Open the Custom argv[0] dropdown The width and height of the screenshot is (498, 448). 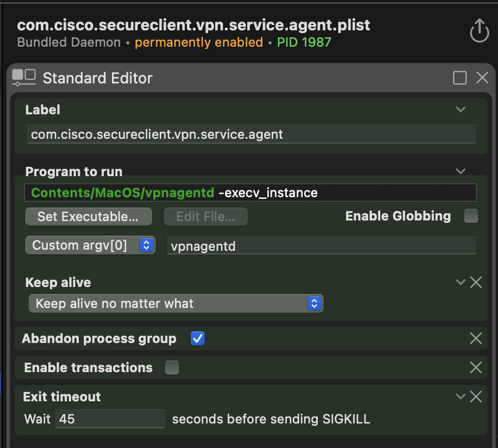tap(90, 245)
